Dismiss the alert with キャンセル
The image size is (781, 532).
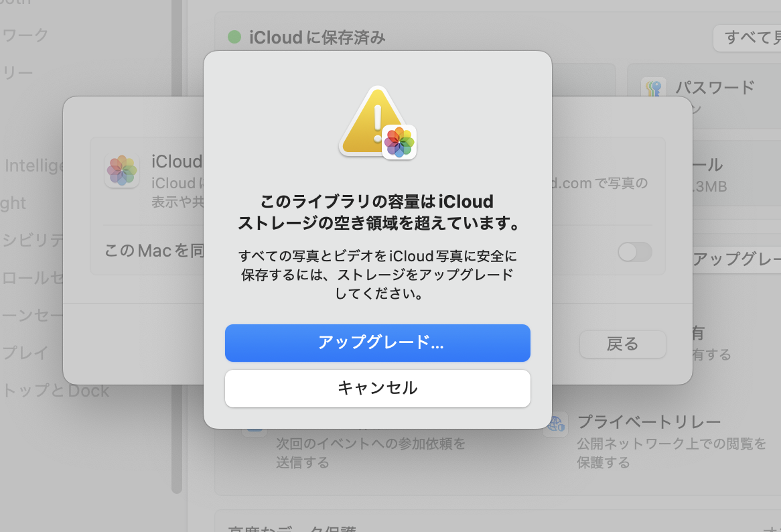(378, 388)
